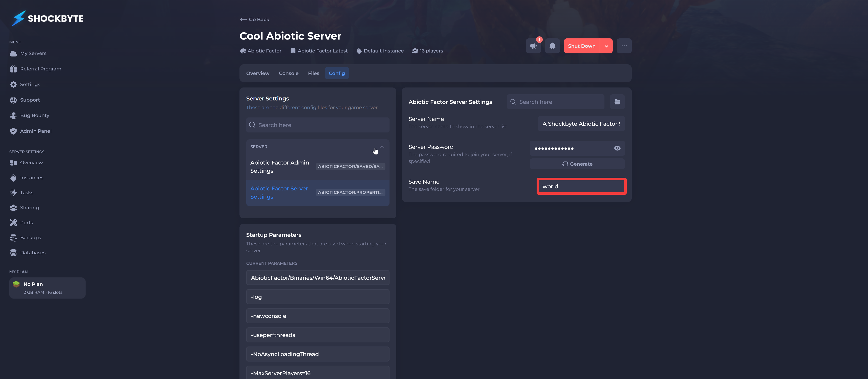This screenshot has height=379, width=868.
Task: Edit the Server Name field
Action: 581,124
